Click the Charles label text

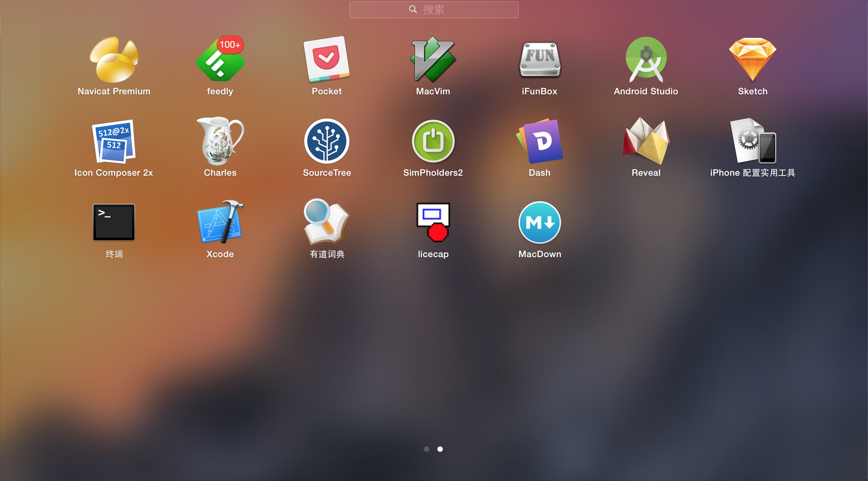220,173
